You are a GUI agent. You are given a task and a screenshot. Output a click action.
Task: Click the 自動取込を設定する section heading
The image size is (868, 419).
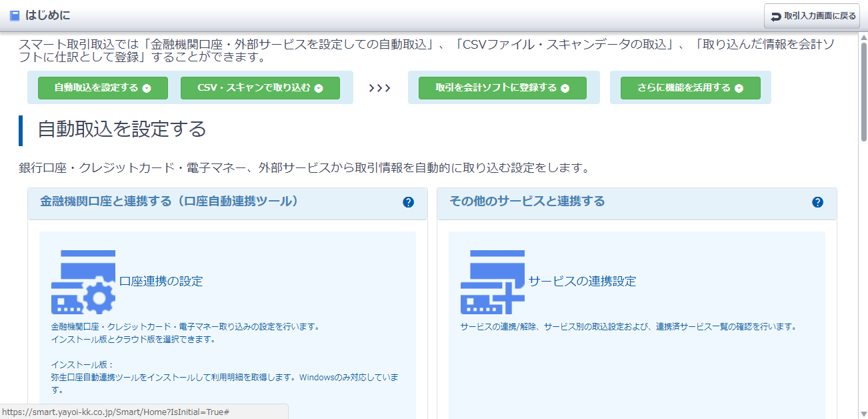pyautogui.click(x=122, y=129)
